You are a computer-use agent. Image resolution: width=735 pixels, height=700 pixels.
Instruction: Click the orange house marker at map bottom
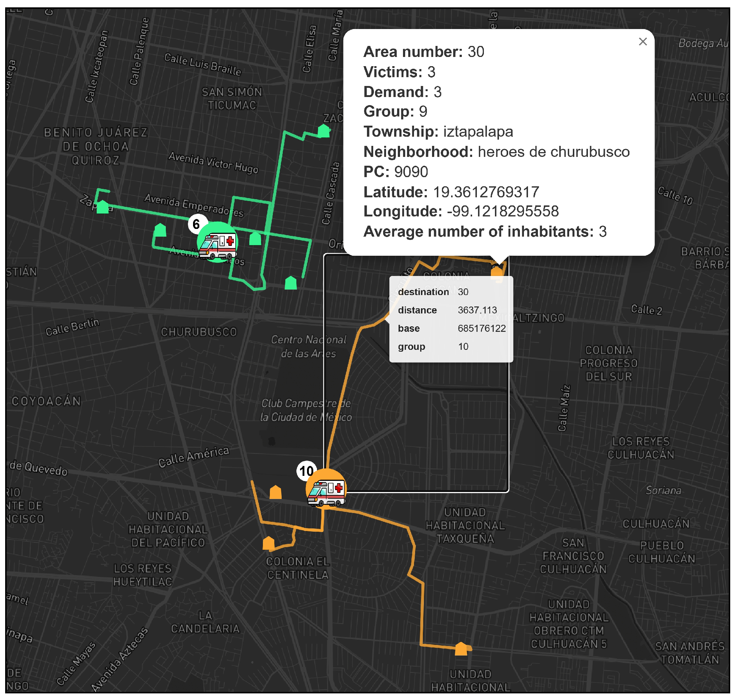[x=461, y=649]
